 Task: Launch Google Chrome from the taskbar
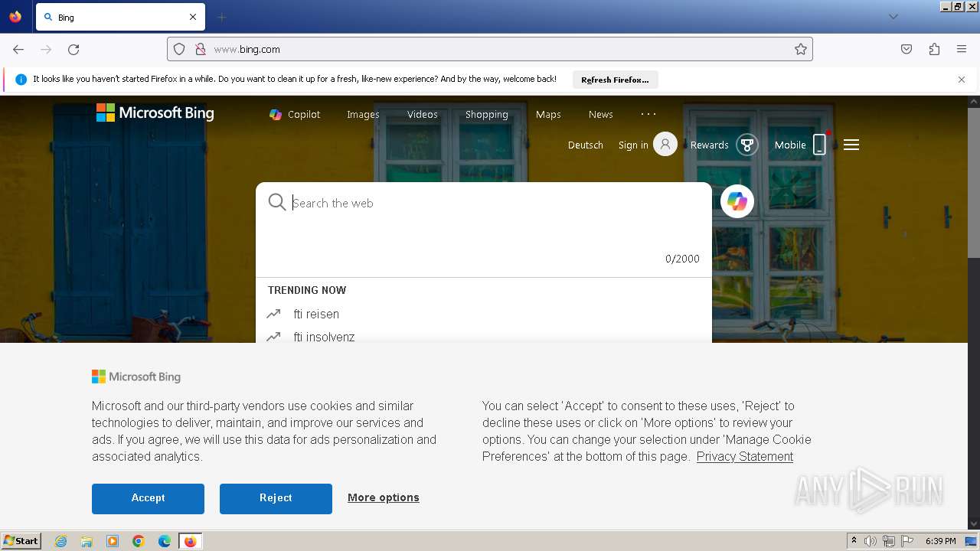[139, 541]
